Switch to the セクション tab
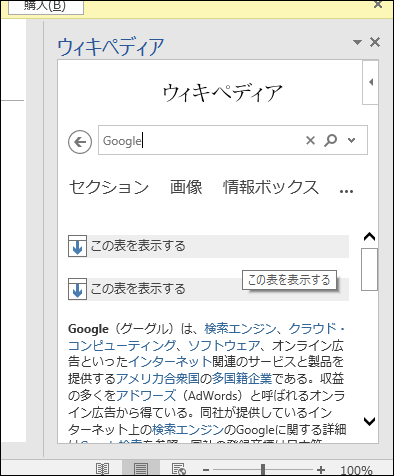 point(109,187)
